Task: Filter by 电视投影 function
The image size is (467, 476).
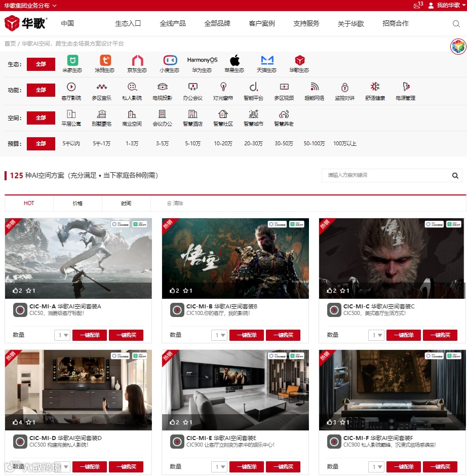Action: [x=162, y=91]
